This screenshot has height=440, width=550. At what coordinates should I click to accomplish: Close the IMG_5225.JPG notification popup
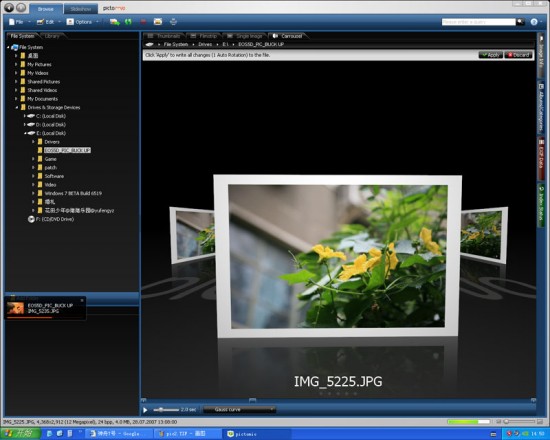[x=82, y=300]
